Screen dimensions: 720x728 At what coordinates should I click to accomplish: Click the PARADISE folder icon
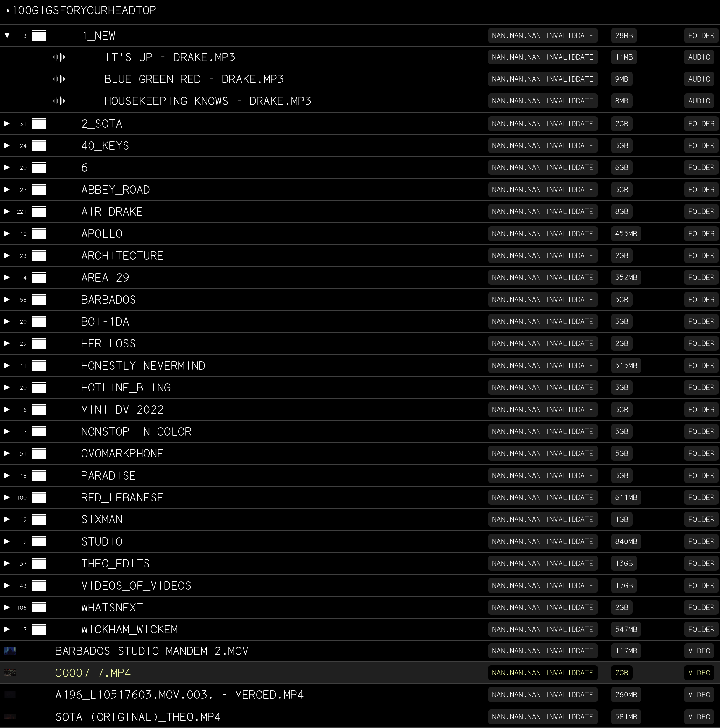click(x=39, y=475)
